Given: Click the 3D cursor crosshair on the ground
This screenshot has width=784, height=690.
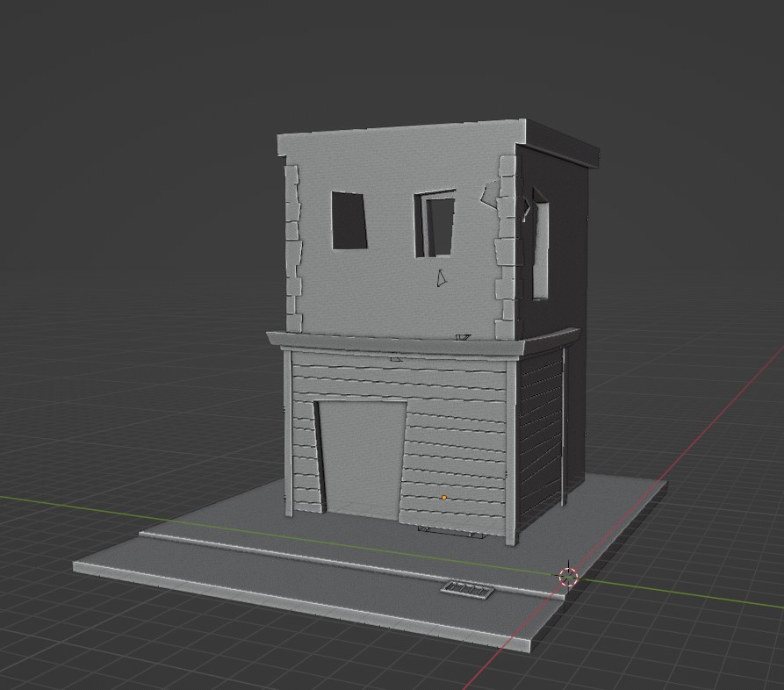Looking at the screenshot, I should tap(568, 577).
